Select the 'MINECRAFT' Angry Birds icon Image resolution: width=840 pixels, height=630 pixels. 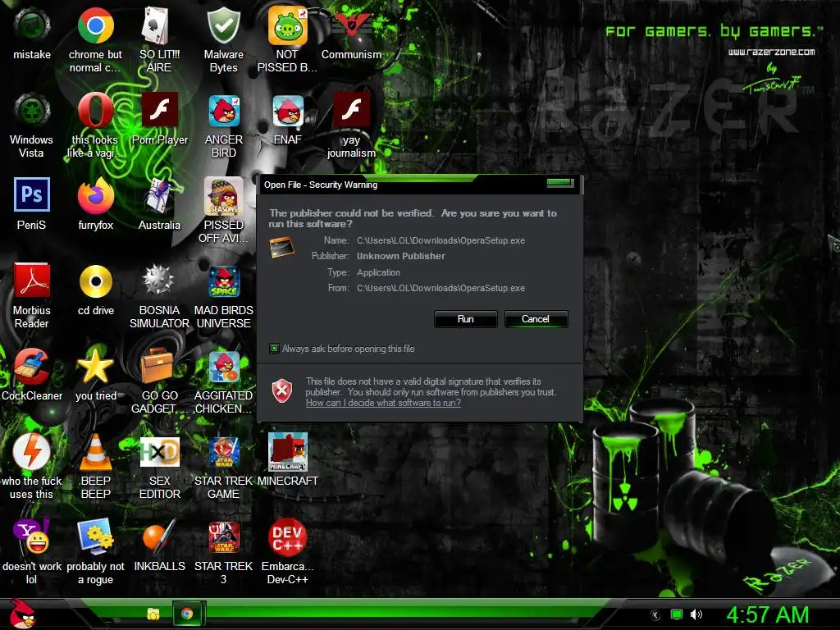(x=288, y=452)
